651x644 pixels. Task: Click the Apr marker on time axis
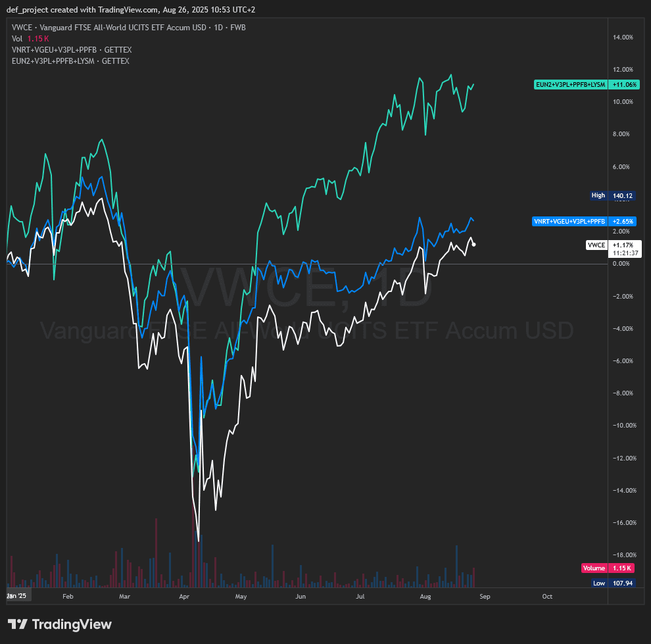185,597
